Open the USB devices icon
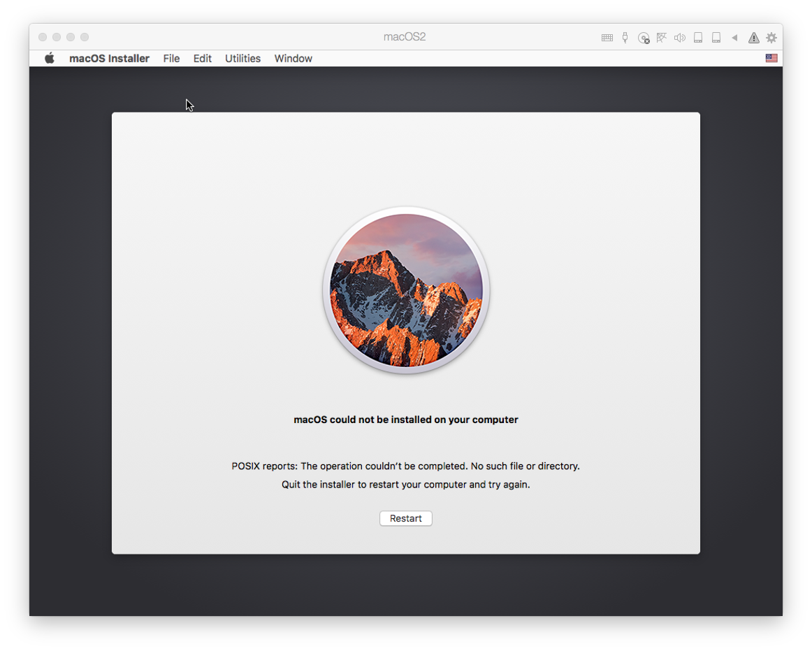This screenshot has height=651, width=812. click(625, 37)
